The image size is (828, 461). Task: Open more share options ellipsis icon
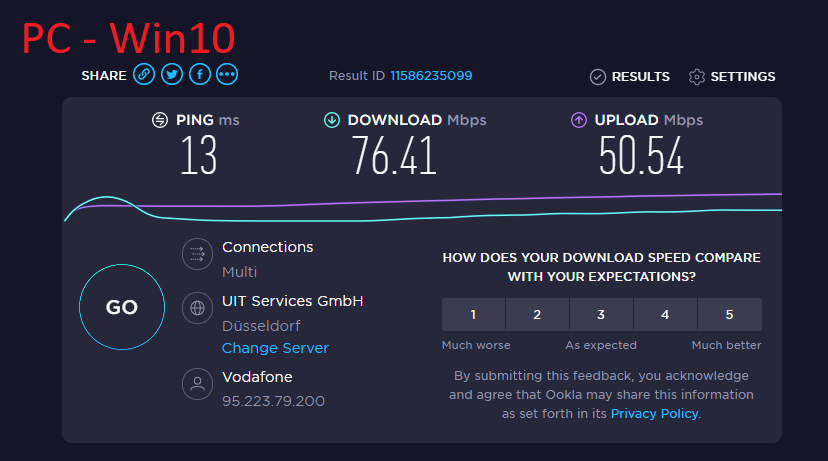(227, 74)
